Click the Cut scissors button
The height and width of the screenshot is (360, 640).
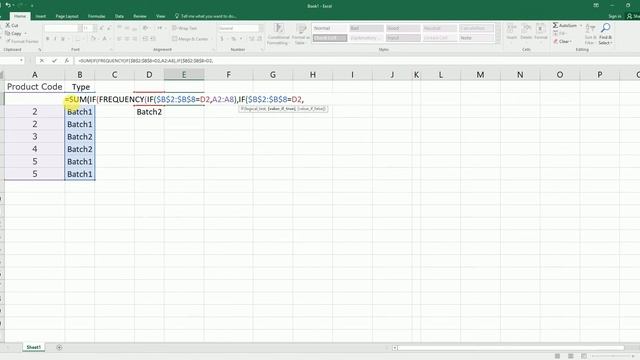click(x=11, y=25)
